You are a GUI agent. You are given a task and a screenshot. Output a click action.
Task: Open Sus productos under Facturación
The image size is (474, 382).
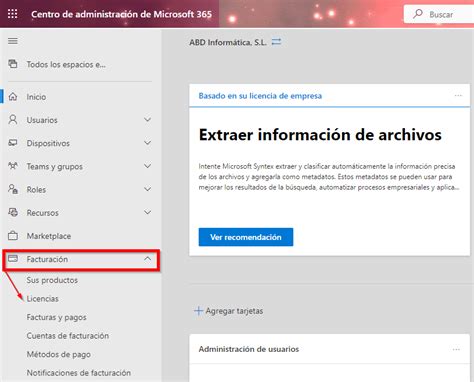pos(52,280)
